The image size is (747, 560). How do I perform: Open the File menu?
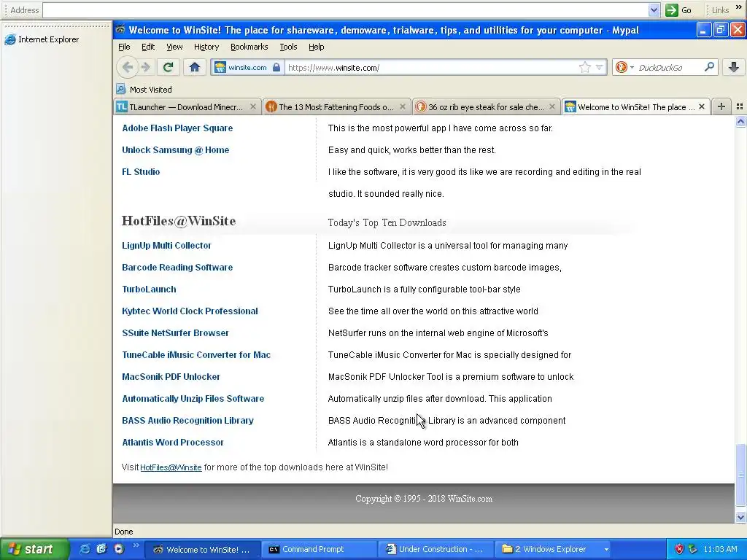point(124,47)
